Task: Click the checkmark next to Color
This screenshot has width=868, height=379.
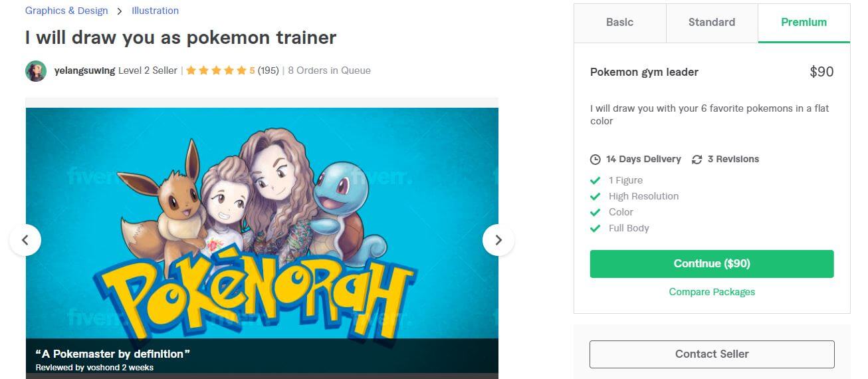Action: (596, 212)
